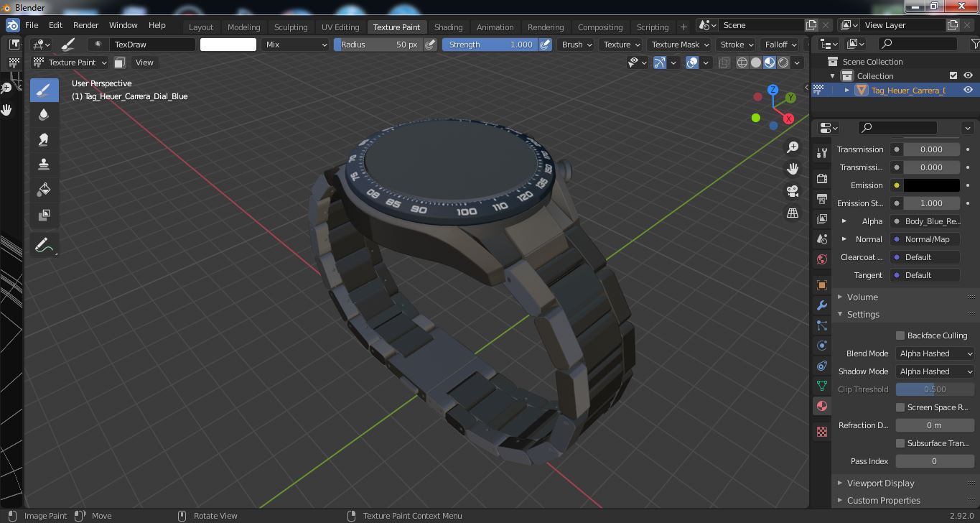Open the Scene properties tab

tap(822, 239)
